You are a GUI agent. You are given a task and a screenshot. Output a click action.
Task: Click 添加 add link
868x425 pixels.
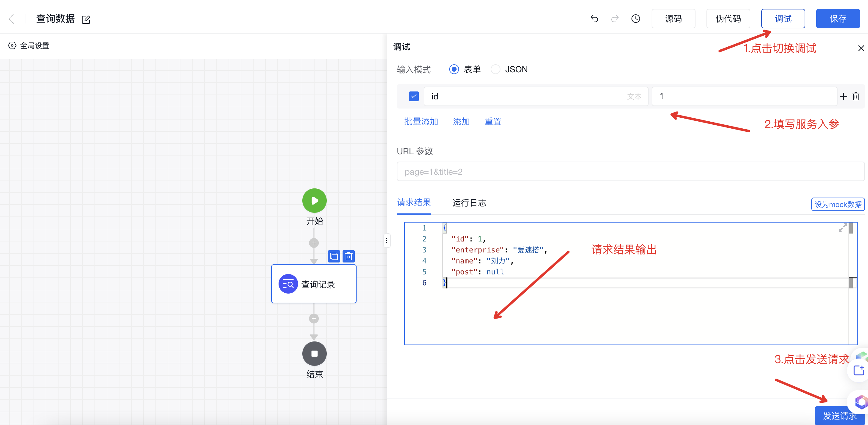[461, 122]
